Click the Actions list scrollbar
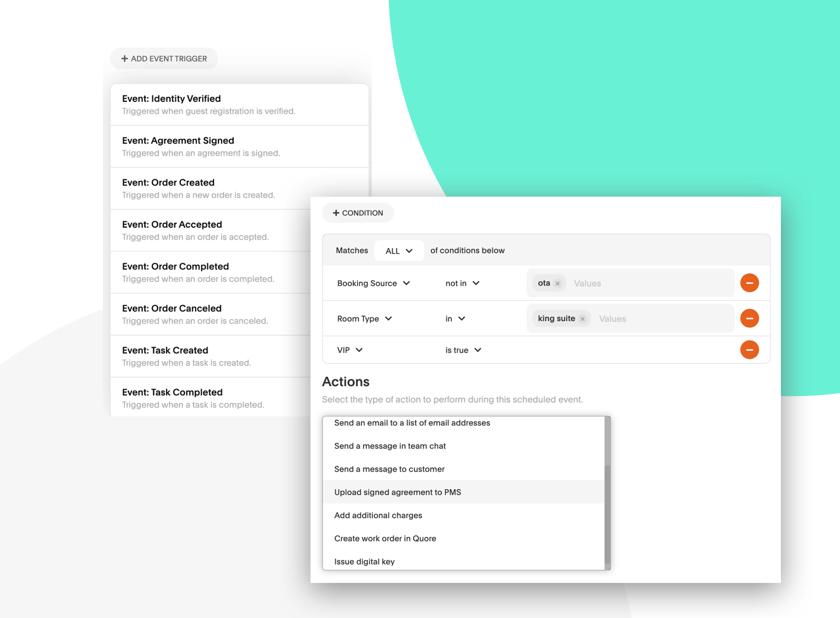This screenshot has height=618, width=840. pyautogui.click(x=607, y=514)
